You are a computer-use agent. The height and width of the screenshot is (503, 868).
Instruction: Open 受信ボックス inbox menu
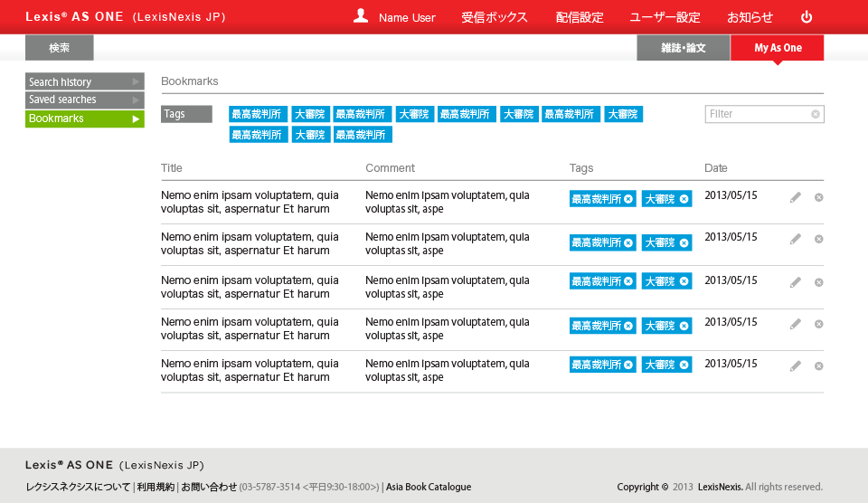coord(495,17)
